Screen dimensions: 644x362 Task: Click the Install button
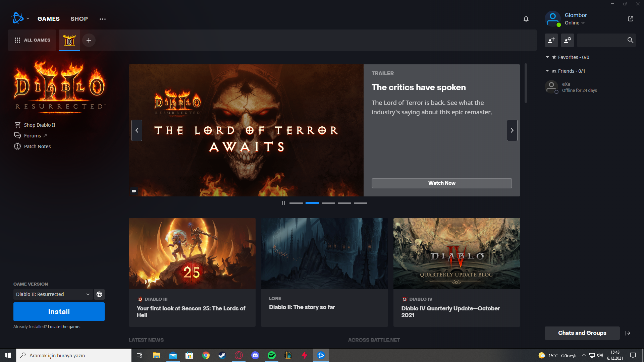point(59,312)
